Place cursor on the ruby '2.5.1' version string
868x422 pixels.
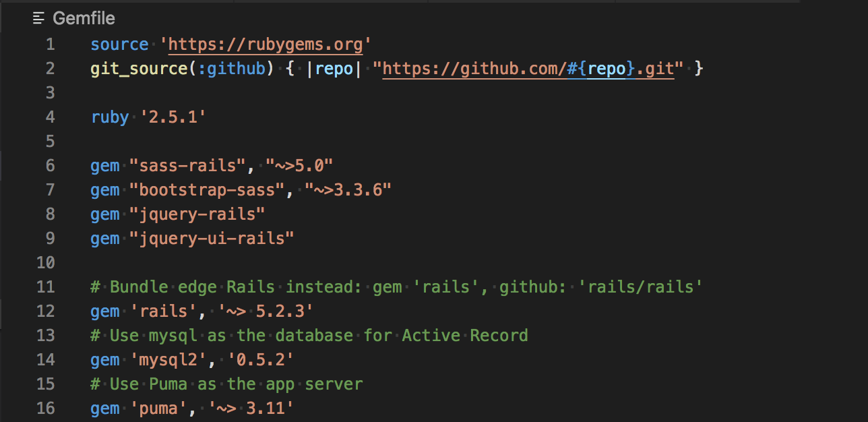point(173,117)
